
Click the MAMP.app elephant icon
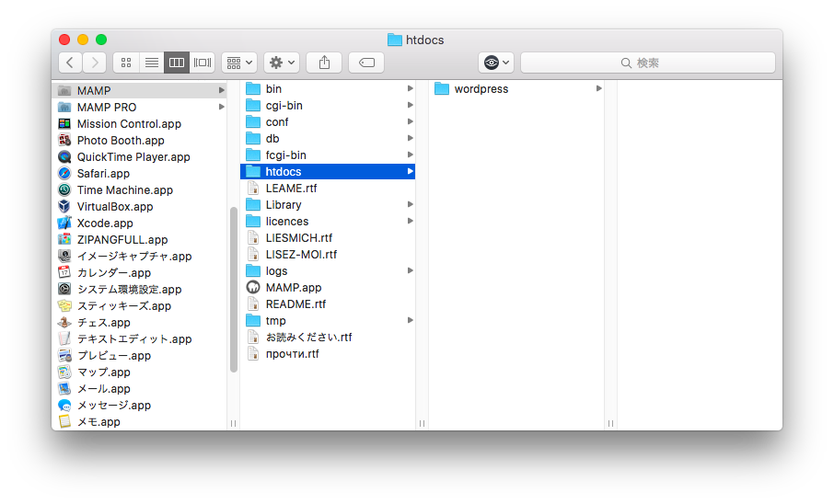(253, 288)
